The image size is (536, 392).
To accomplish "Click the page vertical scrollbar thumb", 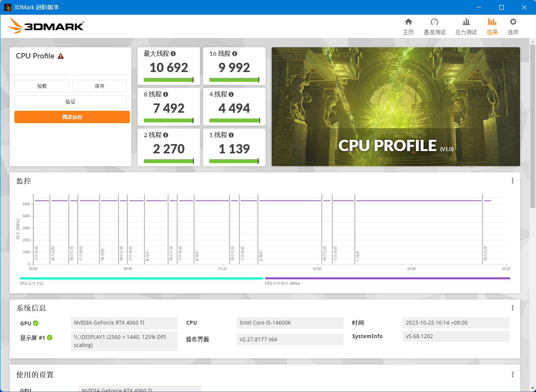I will point(533,126).
